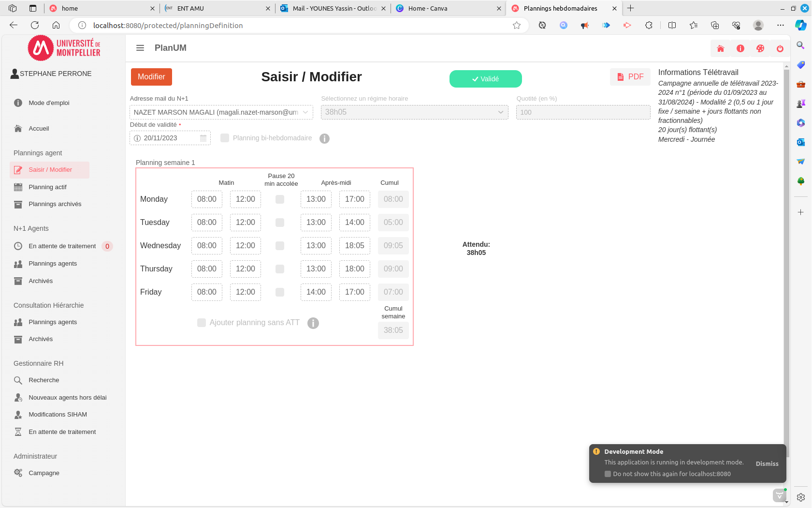Open the Edge sidebar settings gear

(x=801, y=497)
